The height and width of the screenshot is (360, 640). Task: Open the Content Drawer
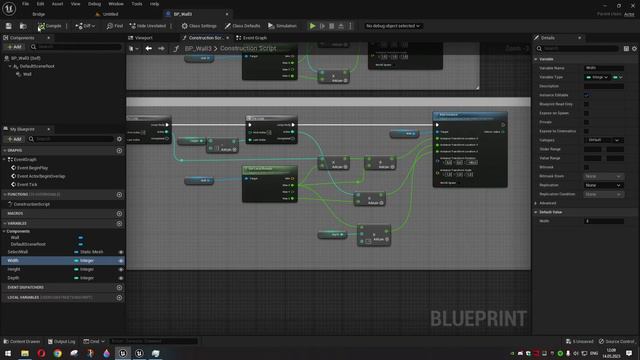click(x=22, y=341)
